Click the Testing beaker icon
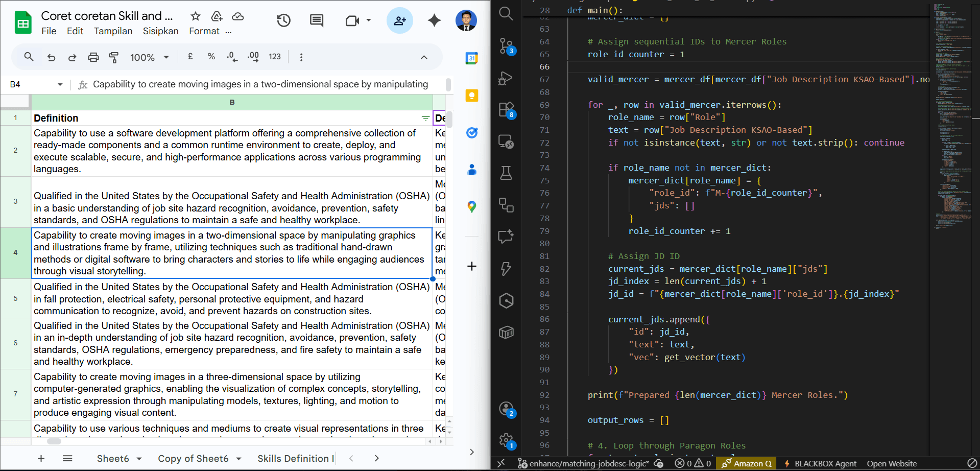Image resolution: width=980 pixels, height=471 pixels. [x=506, y=173]
